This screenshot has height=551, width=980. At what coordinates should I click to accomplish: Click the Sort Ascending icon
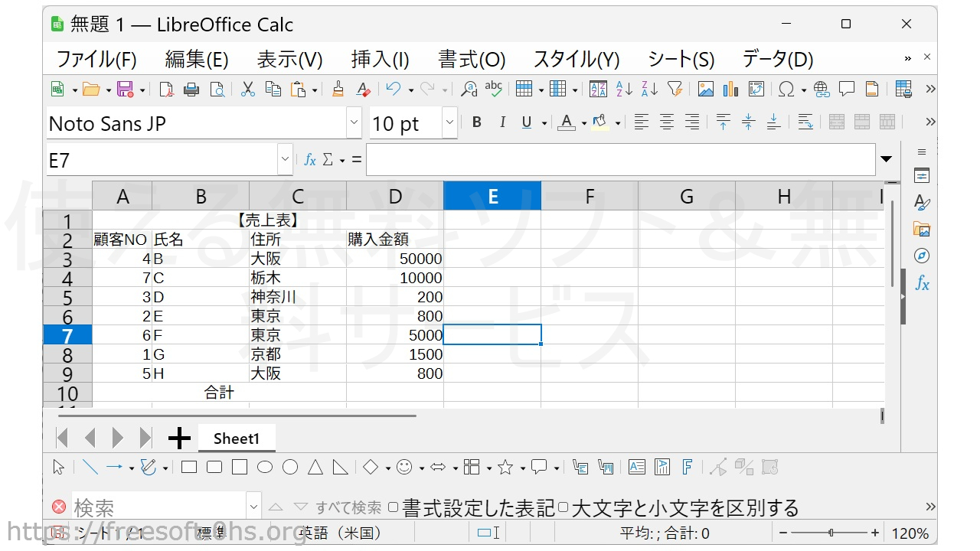pyautogui.click(x=624, y=90)
